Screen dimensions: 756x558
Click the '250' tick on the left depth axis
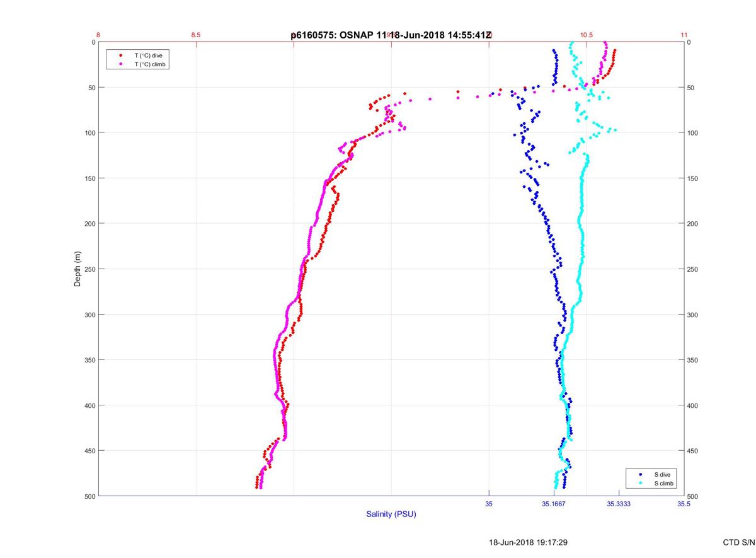click(89, 269)
